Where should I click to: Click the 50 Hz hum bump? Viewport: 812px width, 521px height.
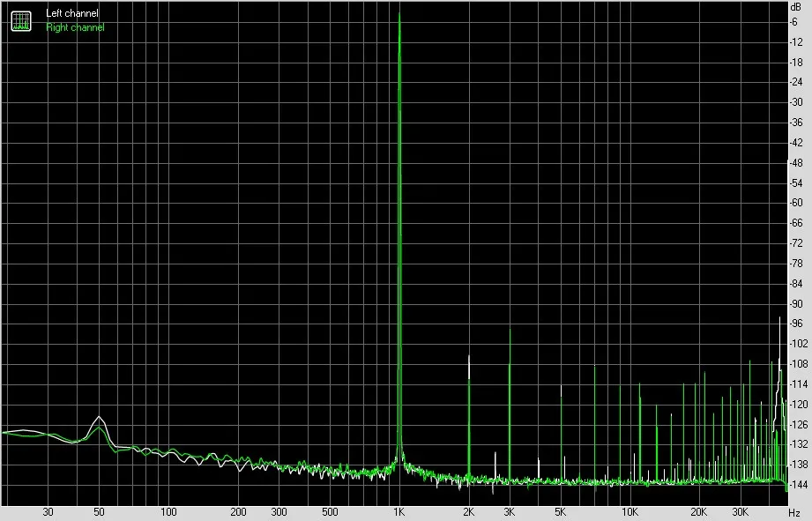point(99,428)
